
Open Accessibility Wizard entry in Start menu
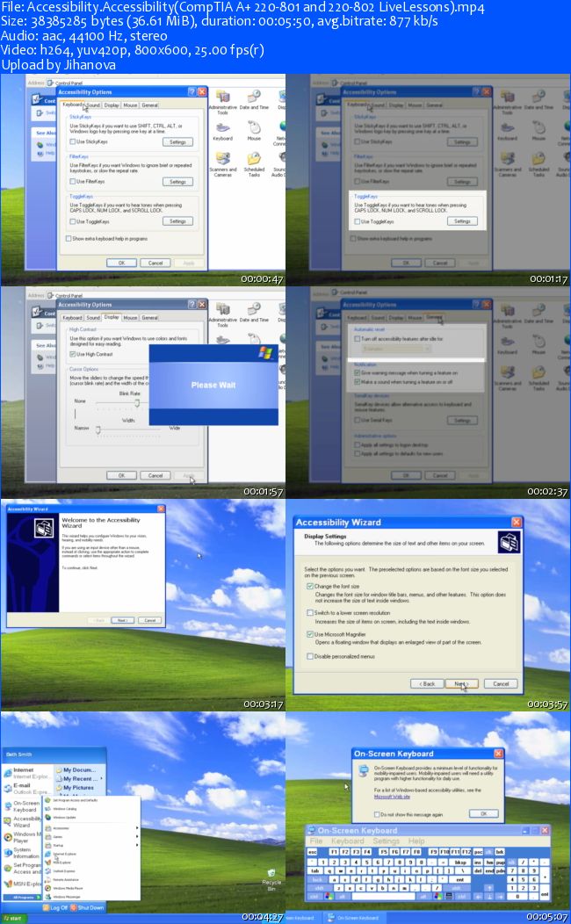tap(24, 821)
